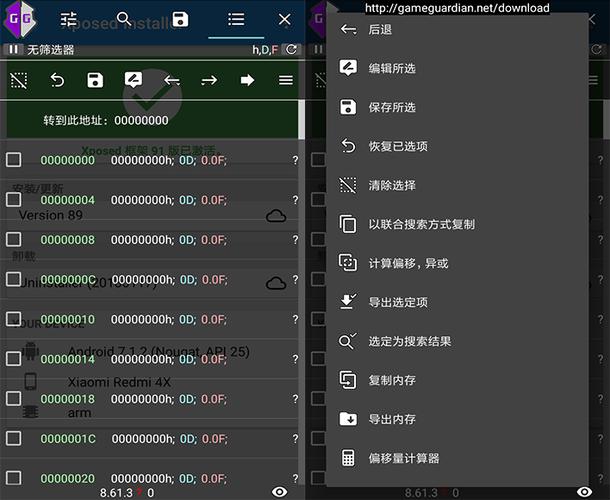
Task: Select 恢复已选项 menu entry
Action: pyautogui.click(x=457, y=146)
